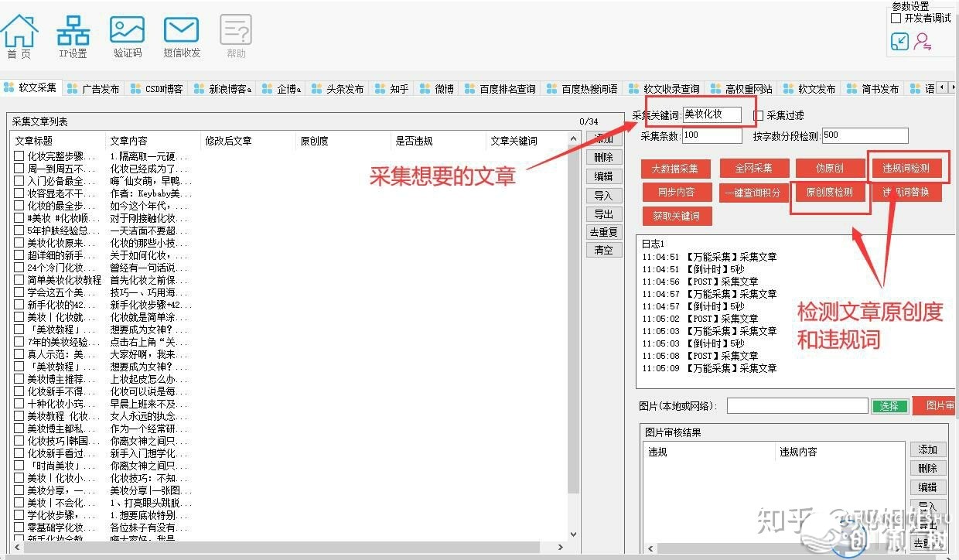Viewport: 959px width, 560px height.
Task: Switch to the 软文发布 tab
Action: 810,89
